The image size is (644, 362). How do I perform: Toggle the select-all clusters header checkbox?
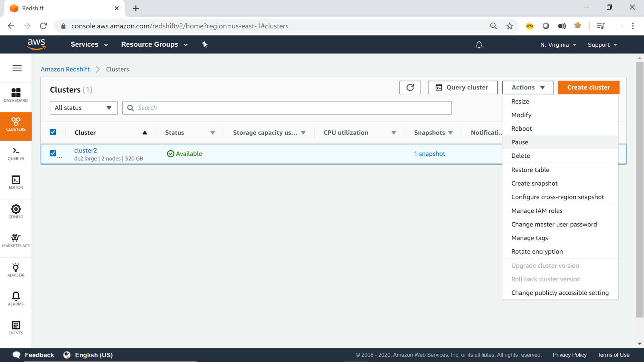click(x=53, y=132)
